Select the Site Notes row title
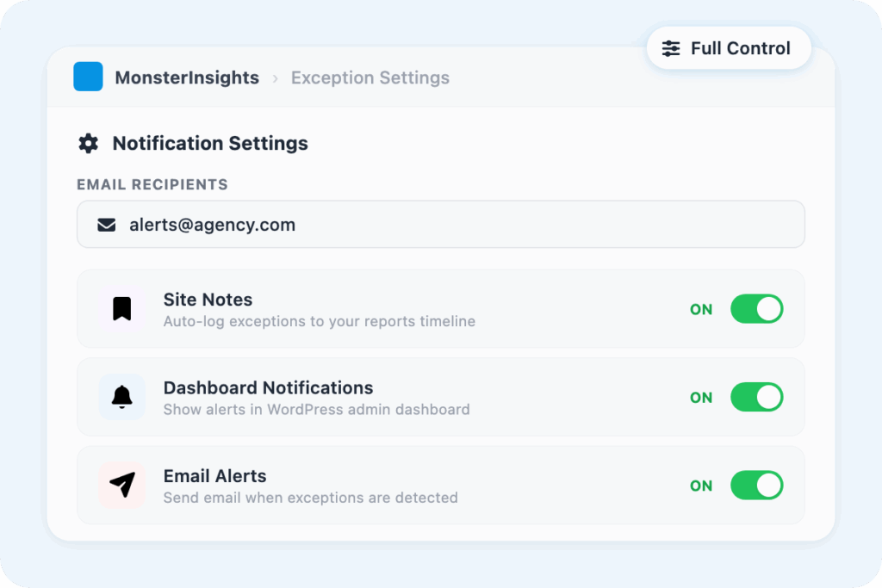This screenshot has height=588, width=882. pos(208,300)
